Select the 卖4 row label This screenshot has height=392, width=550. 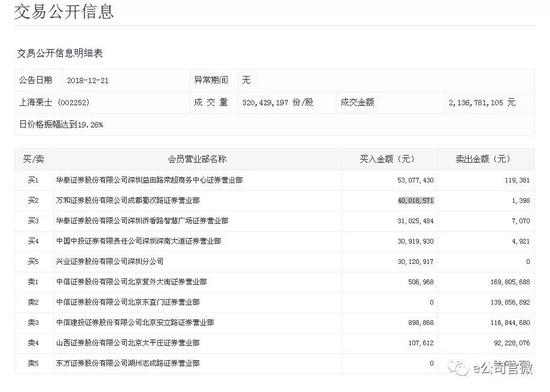pyautogui.click(x=33, y=343)
